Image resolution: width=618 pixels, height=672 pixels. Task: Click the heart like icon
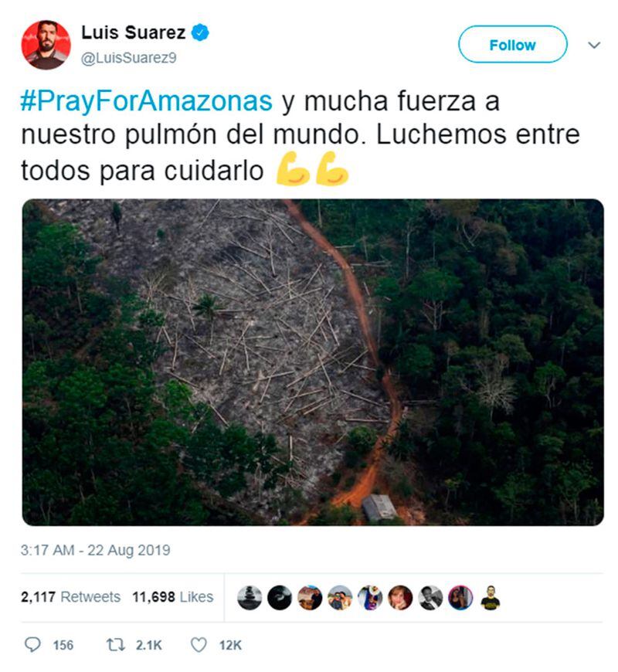199,644
